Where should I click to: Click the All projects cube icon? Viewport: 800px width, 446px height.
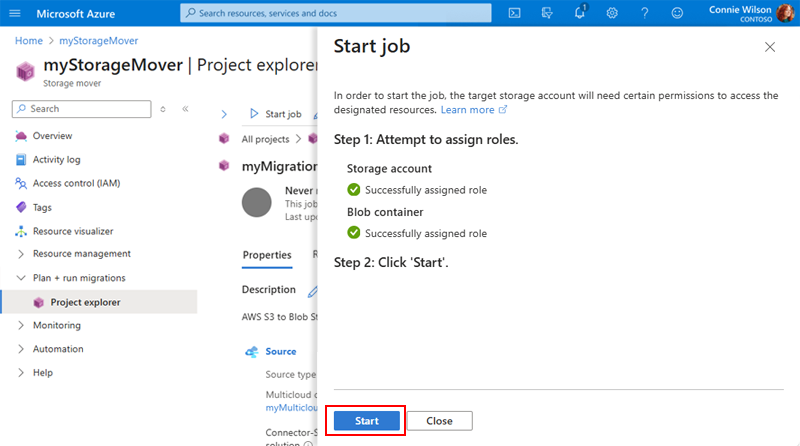click(x=224, y=139)
